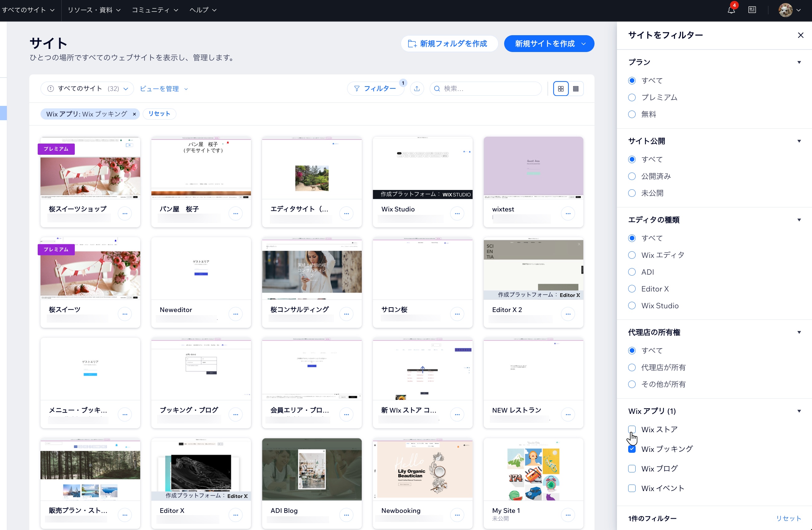The image size is (812, 530).
Task: Click リセット next to filter chip
Action: tap(159, 114)
